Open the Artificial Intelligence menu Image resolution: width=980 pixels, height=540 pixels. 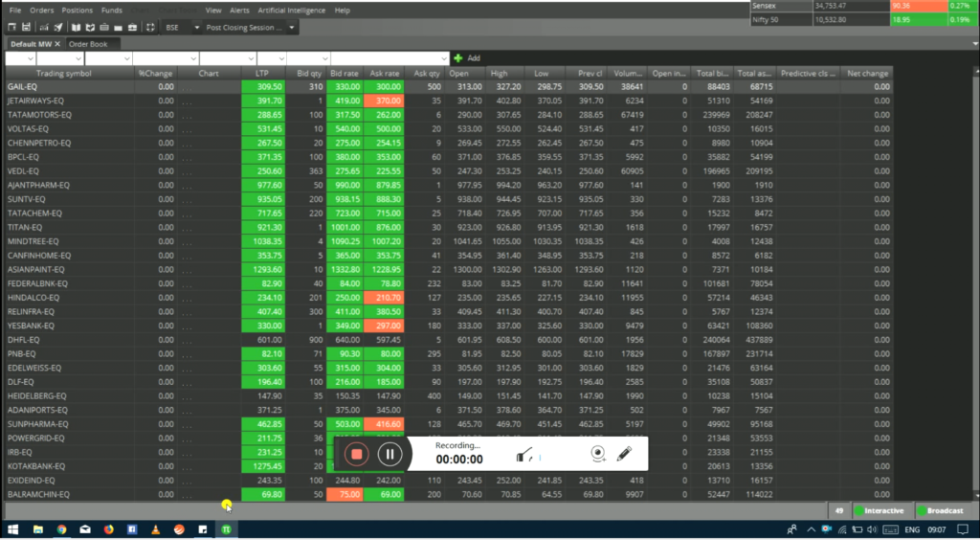click(291, 10)
